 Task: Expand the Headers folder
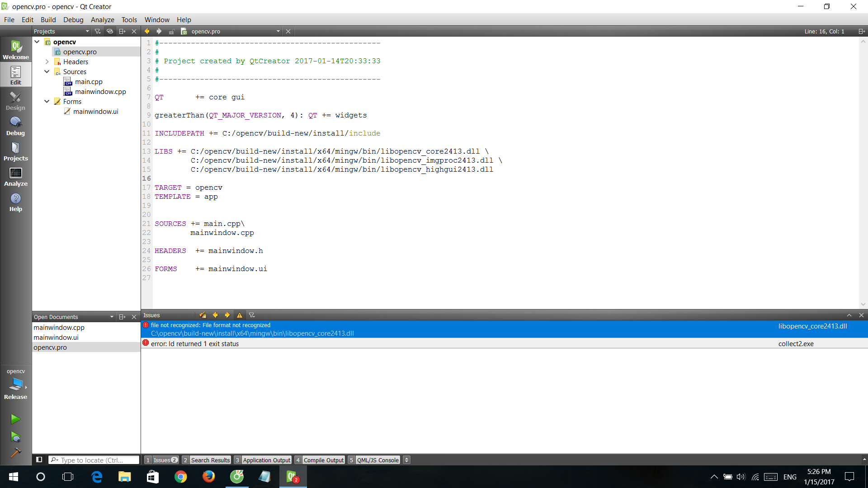(x=47, y=61)
